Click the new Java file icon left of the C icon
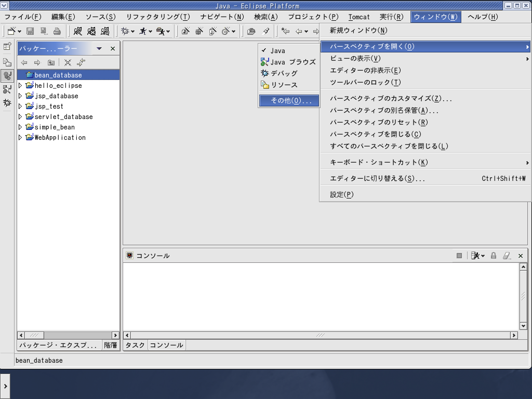The width and height of the screenshot is (532, 399). click(x=212, y=31)
